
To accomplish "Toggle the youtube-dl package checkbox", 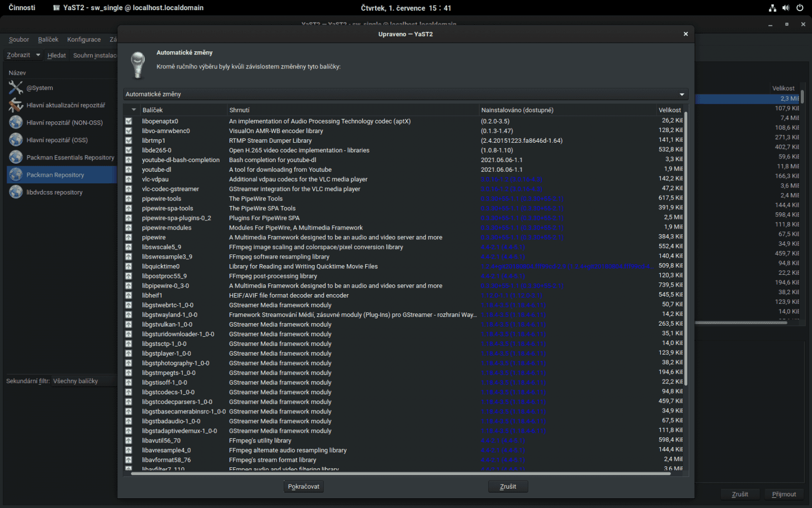I will [129, 169].
